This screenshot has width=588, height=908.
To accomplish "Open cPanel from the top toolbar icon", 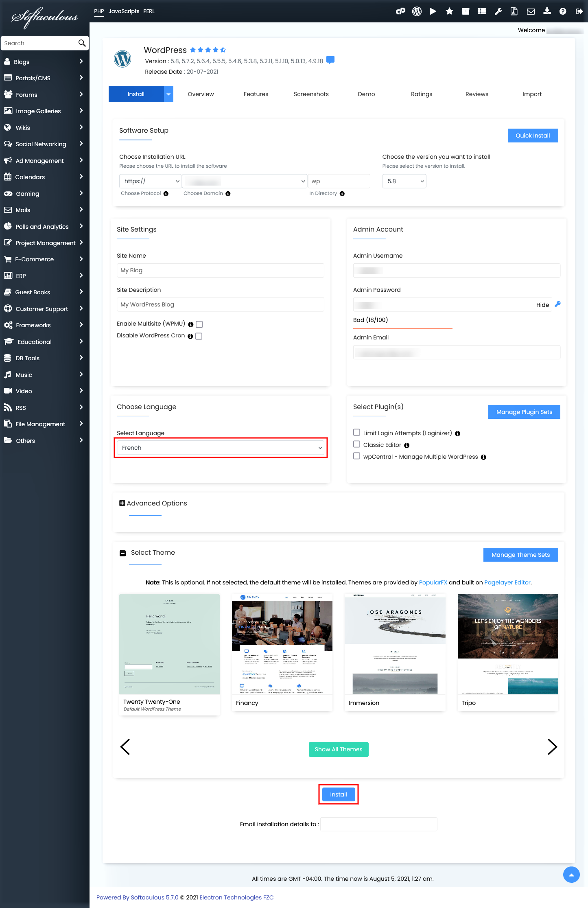I will 400,11.
